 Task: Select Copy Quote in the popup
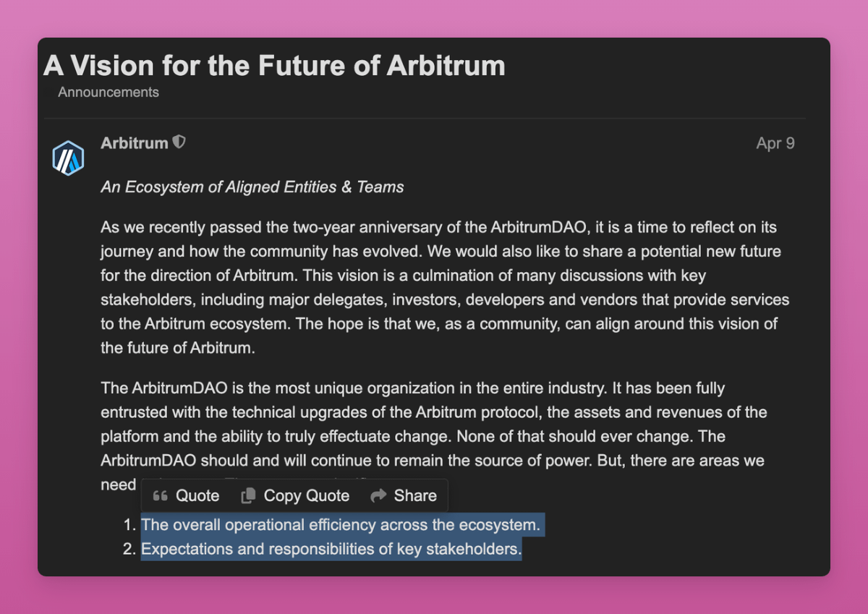pos(295,495)
